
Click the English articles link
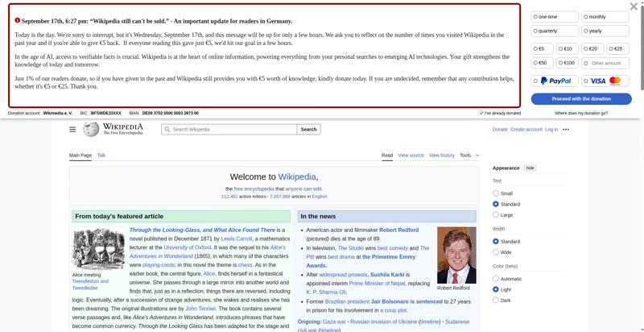(x=320, y=197)
